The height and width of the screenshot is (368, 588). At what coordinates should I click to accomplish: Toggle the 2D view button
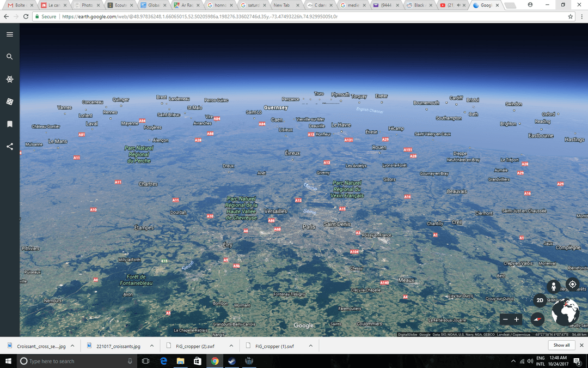(540, 300)
